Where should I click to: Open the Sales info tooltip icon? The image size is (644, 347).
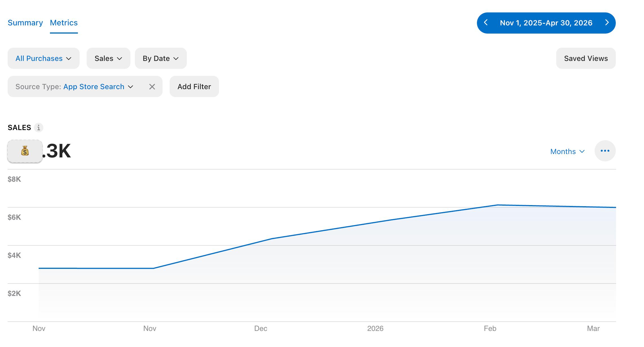(39, 128)
